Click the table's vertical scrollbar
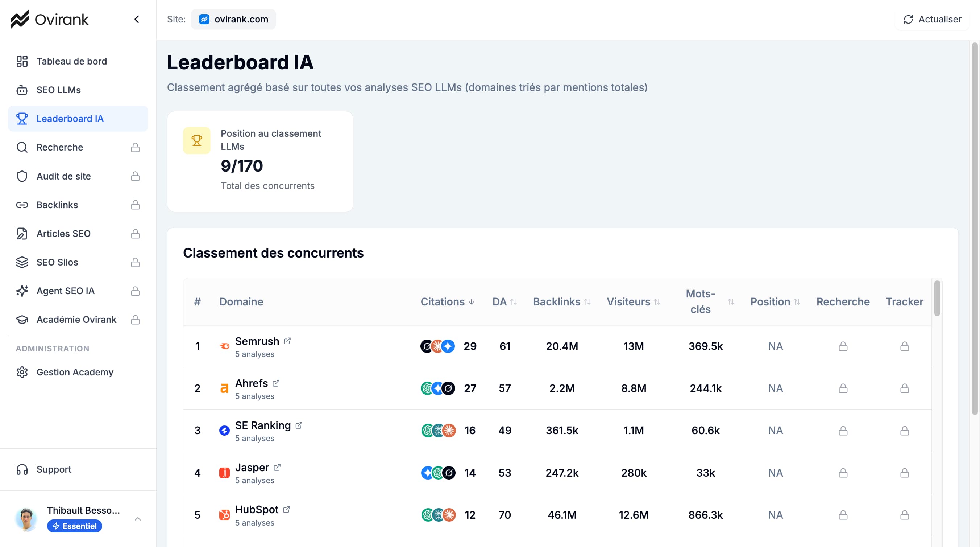The image size is (980, 547). coord(937,299)
